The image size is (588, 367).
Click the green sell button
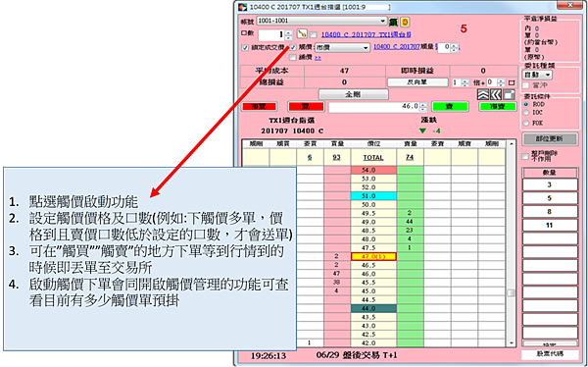(x=450, y=107)
